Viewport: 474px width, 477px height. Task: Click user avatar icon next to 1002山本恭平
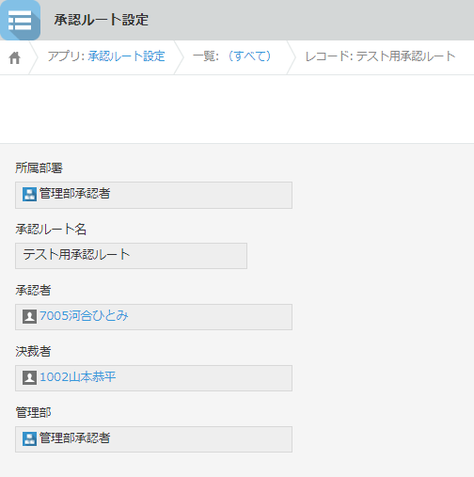click(29, 378)
